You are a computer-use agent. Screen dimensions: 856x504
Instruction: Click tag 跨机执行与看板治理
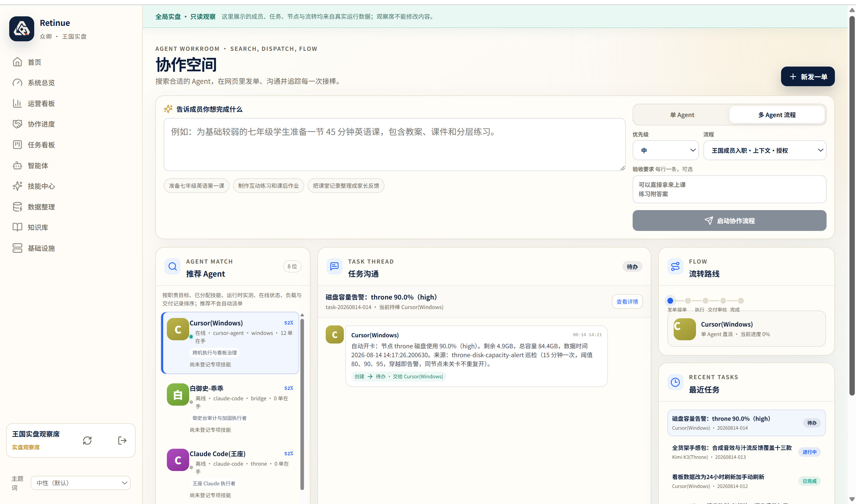coord(214,353)
